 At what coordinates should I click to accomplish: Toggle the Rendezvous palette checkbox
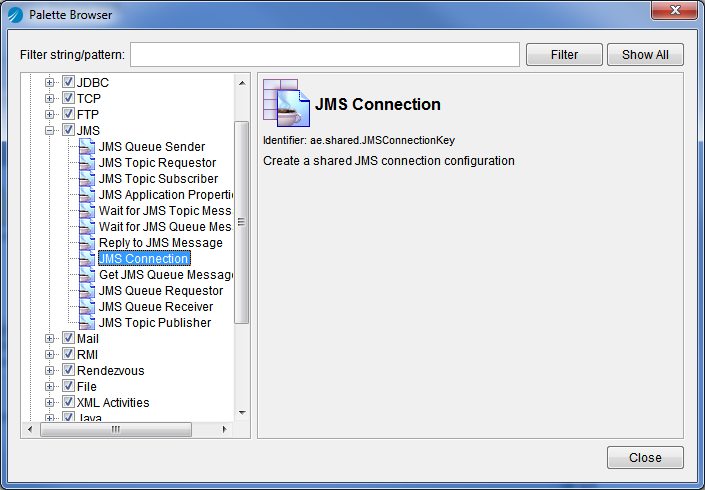point(68,370)
